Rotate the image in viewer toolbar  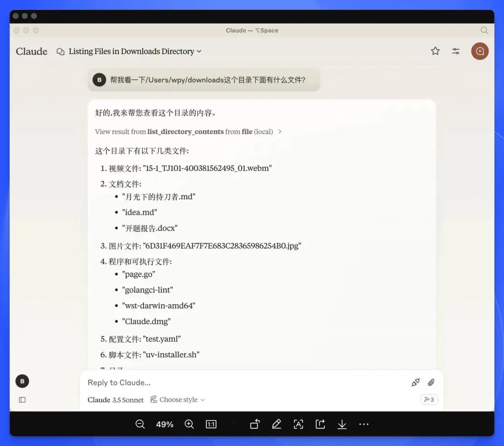coord(255,424)
